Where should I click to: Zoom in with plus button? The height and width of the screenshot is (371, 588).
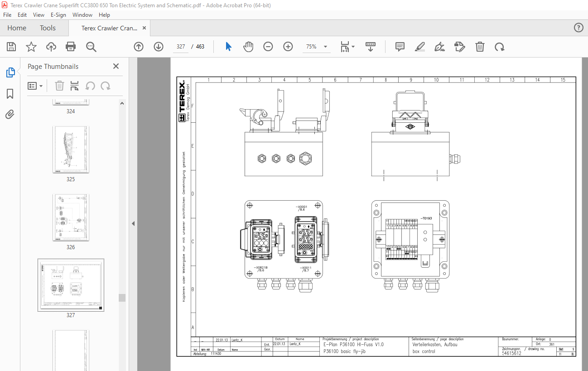pyautogui.click(x=288, y=47)
